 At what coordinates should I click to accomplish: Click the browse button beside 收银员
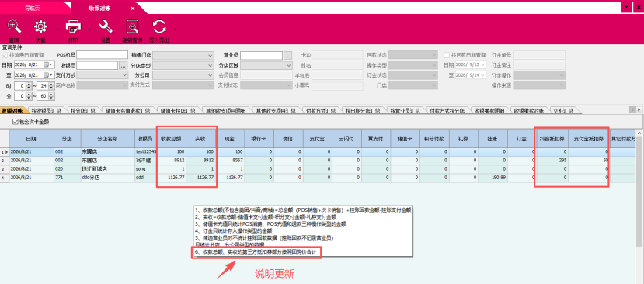124,65
